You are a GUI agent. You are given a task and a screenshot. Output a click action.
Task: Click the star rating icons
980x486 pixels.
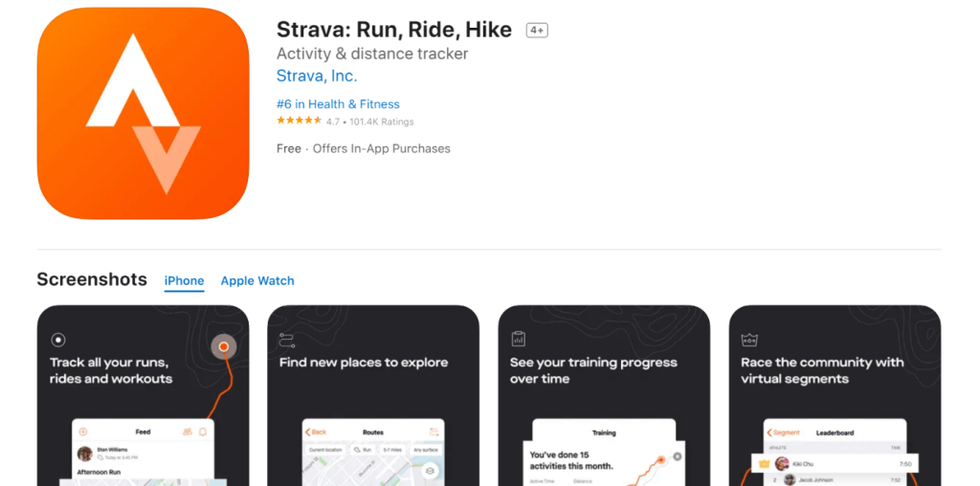click(x=300, y=121)
